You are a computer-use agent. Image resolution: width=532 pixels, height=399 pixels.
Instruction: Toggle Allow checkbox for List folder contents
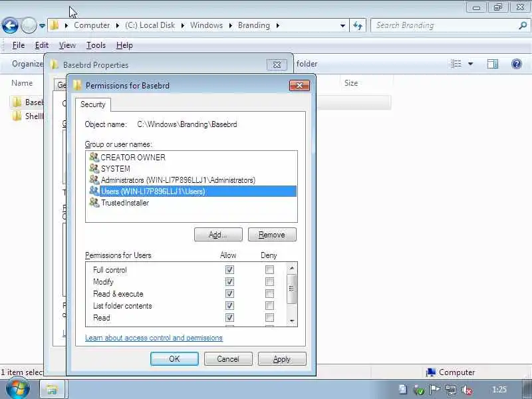click(x=229, y=306)
